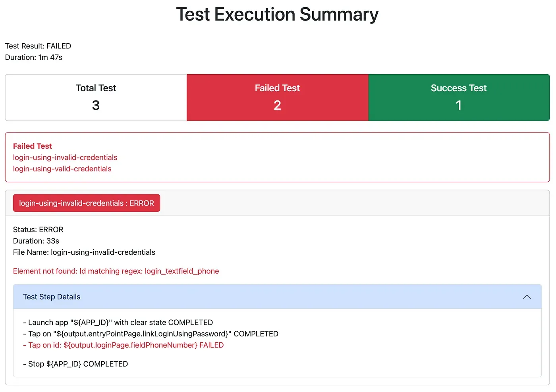556x392 pixels.
Task: Click the linkLoginUsingPassword tap step
Action: [x=151, y=334]
